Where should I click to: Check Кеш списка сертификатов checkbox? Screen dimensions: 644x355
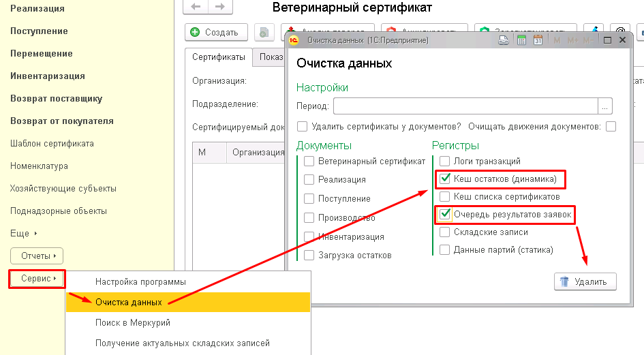click(x=444, y=196)
